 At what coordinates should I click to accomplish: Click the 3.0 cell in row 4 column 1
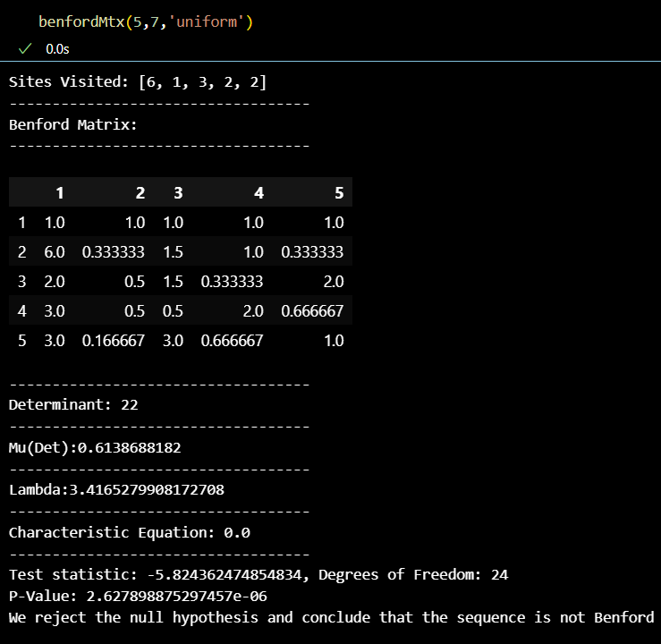(55, 311)
